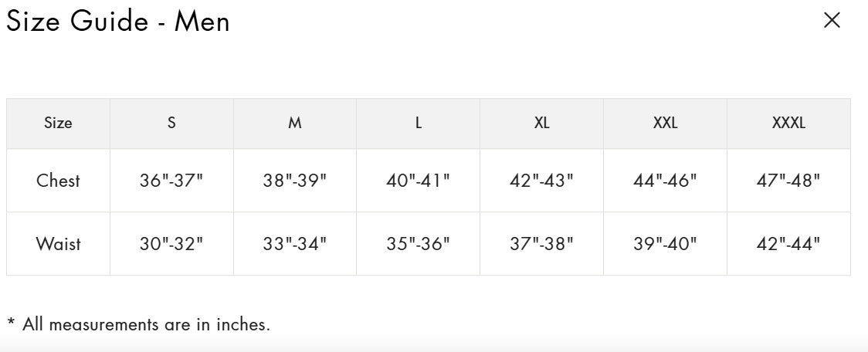The image size is (868, 352).
Task: Click the measurements in inches footnote
Action: [139, 324]
